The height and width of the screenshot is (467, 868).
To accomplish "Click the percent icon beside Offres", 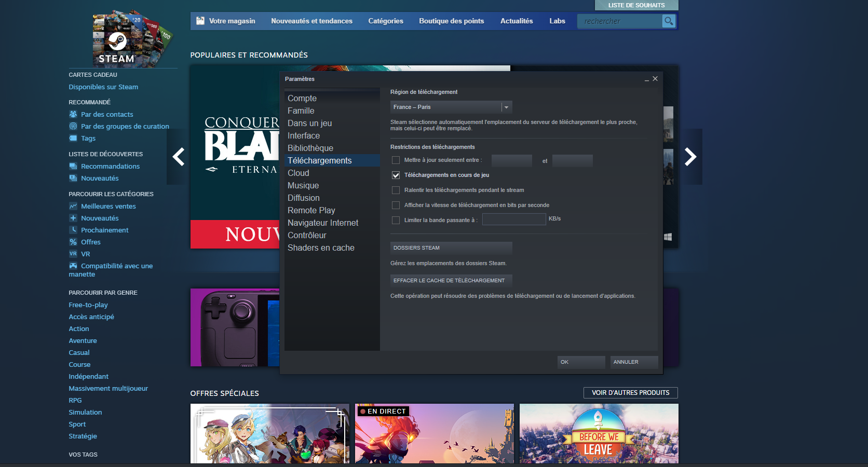I will pos(73,242).
